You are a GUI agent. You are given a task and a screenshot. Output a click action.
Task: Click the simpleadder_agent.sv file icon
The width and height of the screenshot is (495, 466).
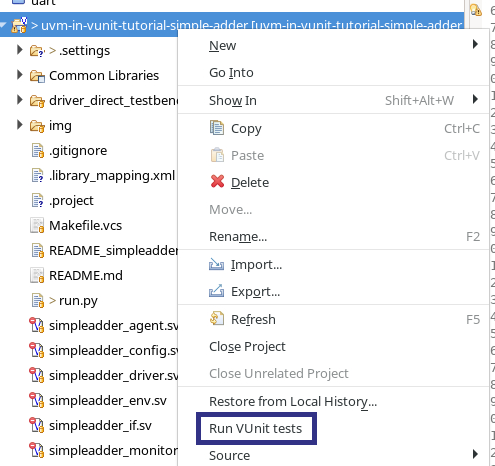[37, 325]
